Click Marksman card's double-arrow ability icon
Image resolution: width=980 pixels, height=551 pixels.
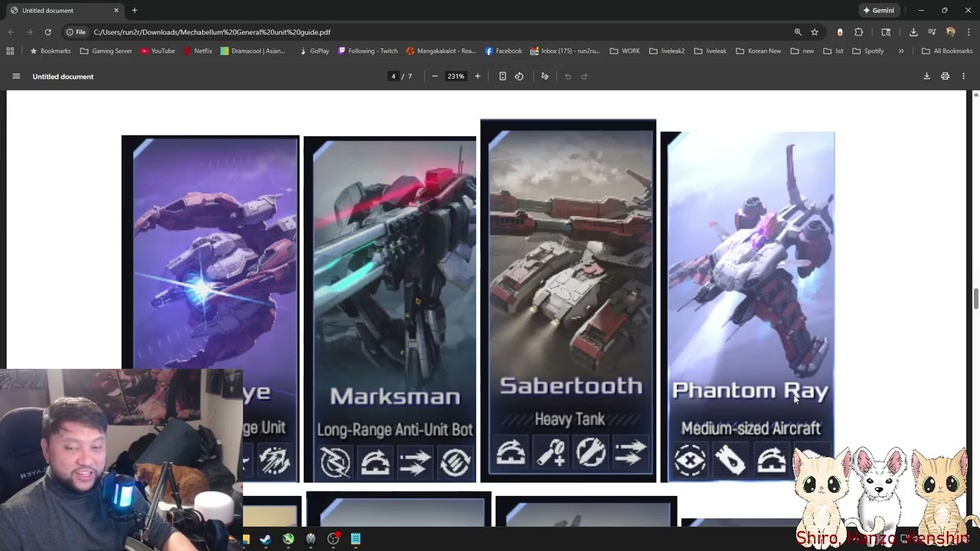pyautogui.click(x=415, y=462)
